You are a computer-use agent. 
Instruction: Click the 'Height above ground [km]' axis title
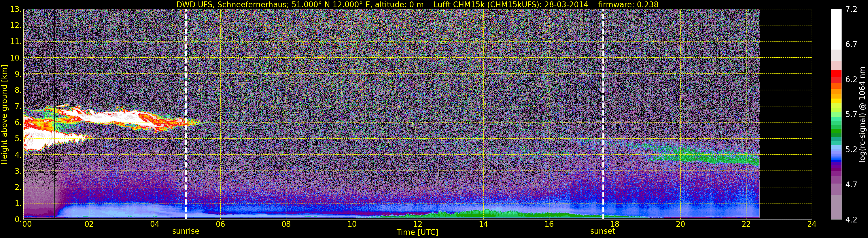(x=4, y=114)
